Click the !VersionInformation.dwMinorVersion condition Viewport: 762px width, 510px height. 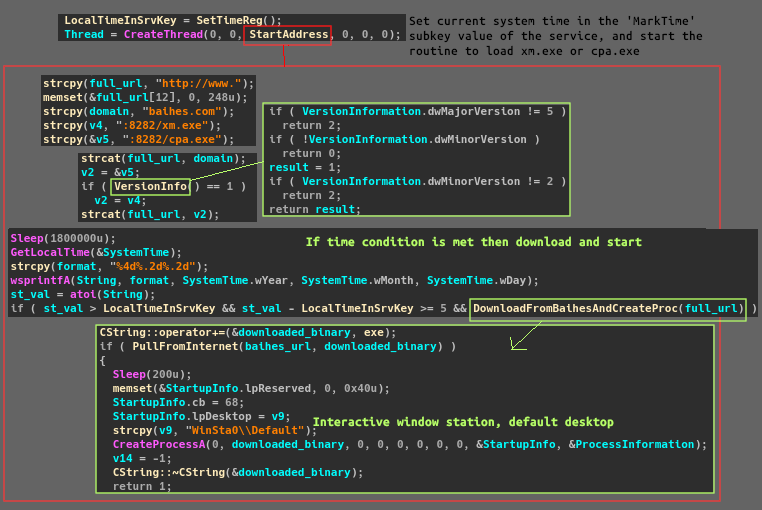(x=404, y=140)
